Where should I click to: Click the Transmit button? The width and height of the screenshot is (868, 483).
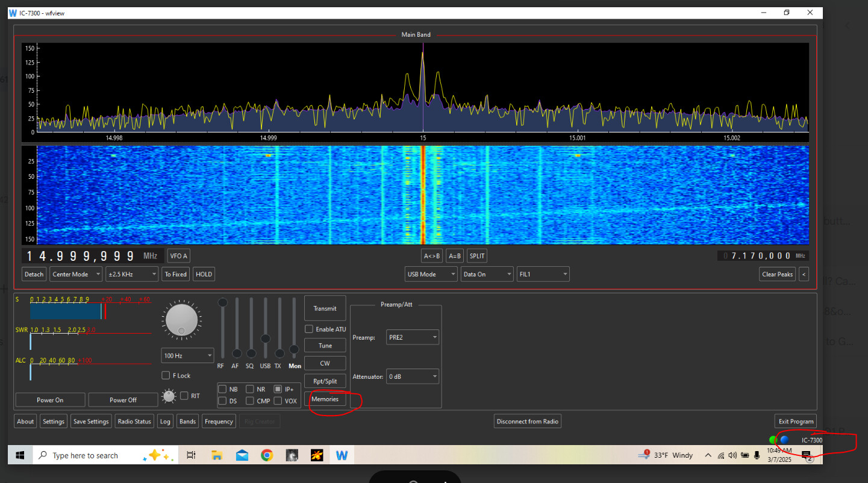click(325, 308)
